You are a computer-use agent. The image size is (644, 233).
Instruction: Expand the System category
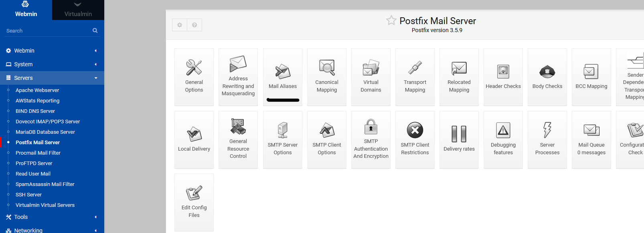(x=52, y=64)
